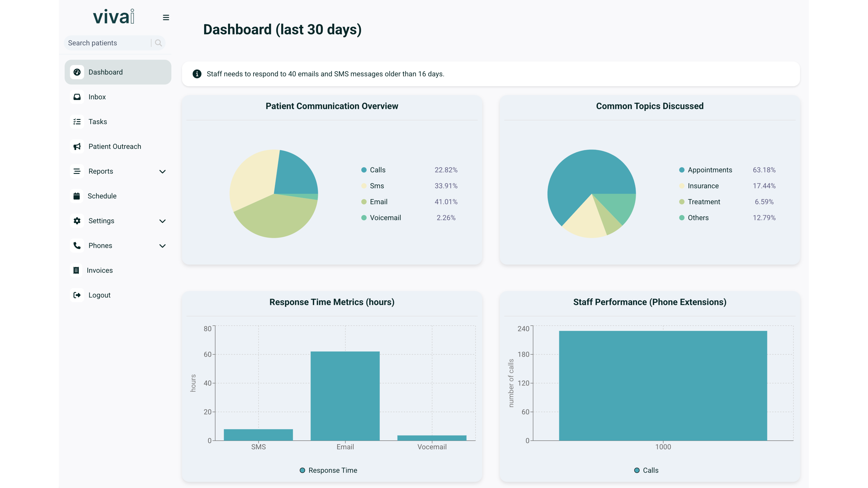Screen dimensions: 868x488
Task: Select the Appointments legend color dot
Action: pos(682,170)
